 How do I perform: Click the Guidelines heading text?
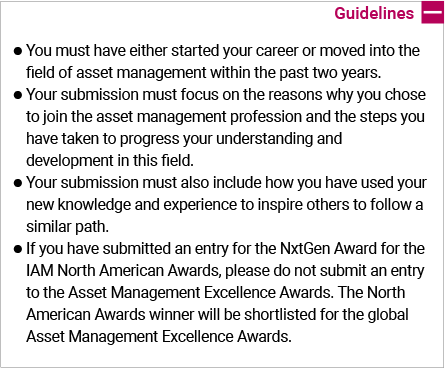coord(374,13)
